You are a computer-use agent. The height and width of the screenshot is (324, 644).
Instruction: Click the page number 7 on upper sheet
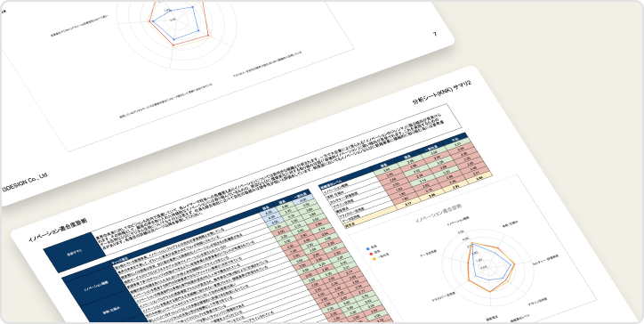435,34
